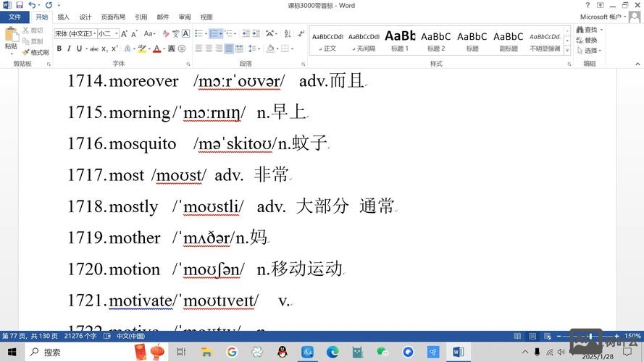Viewport: 644px width, 362px height.
Task: Apply the red font color
Action: tap(157, 49)
